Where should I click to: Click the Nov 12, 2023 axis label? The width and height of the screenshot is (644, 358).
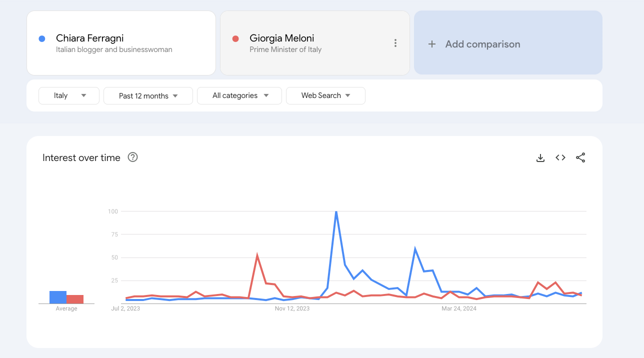(292, 308)
